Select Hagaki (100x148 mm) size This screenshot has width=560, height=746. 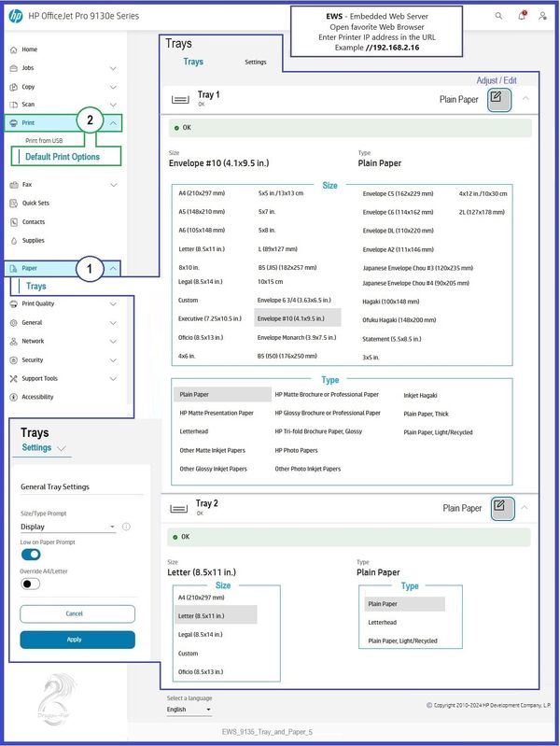391,302
